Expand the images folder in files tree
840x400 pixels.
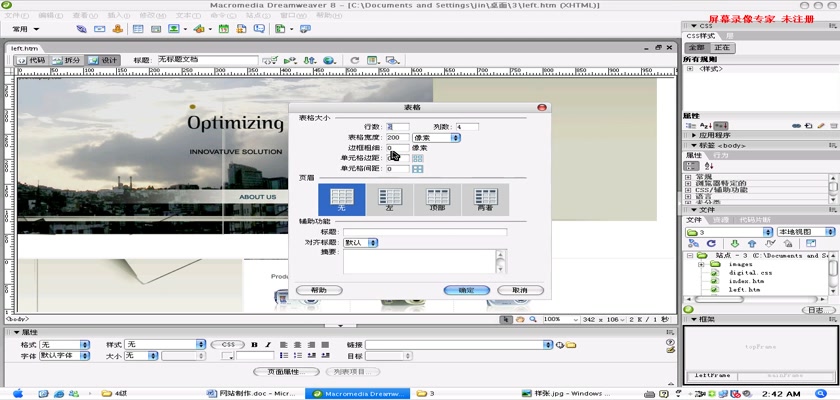[x=701, y=264]
